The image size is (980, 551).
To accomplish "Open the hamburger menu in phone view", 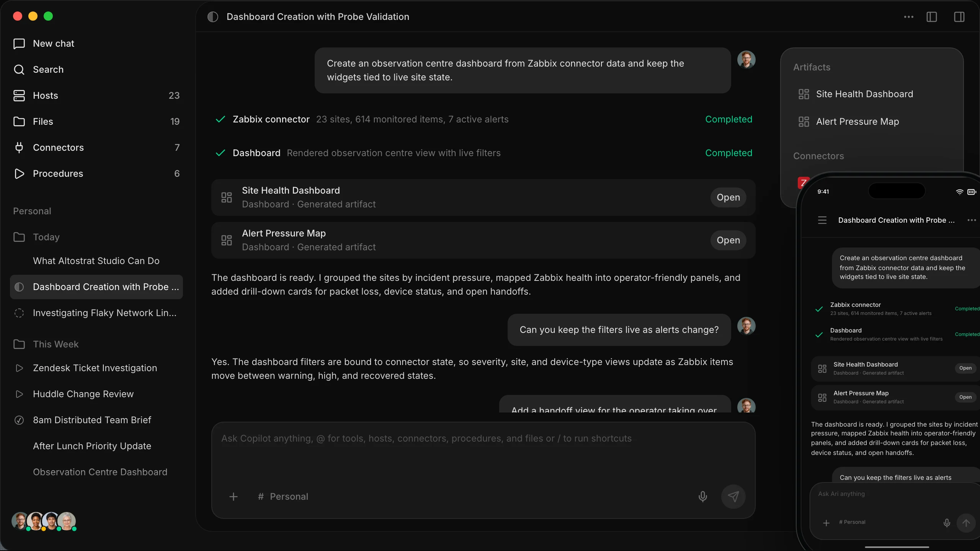I will point(822,220).
